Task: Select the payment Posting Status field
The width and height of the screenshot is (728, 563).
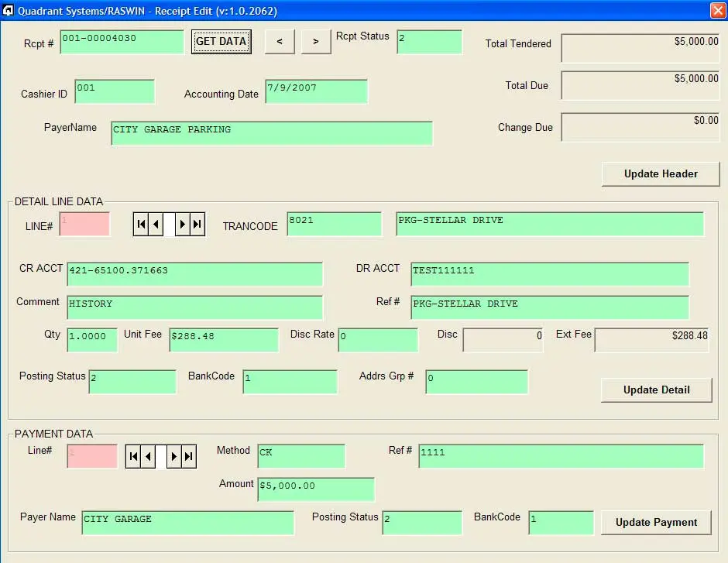Action: [422, 523]
